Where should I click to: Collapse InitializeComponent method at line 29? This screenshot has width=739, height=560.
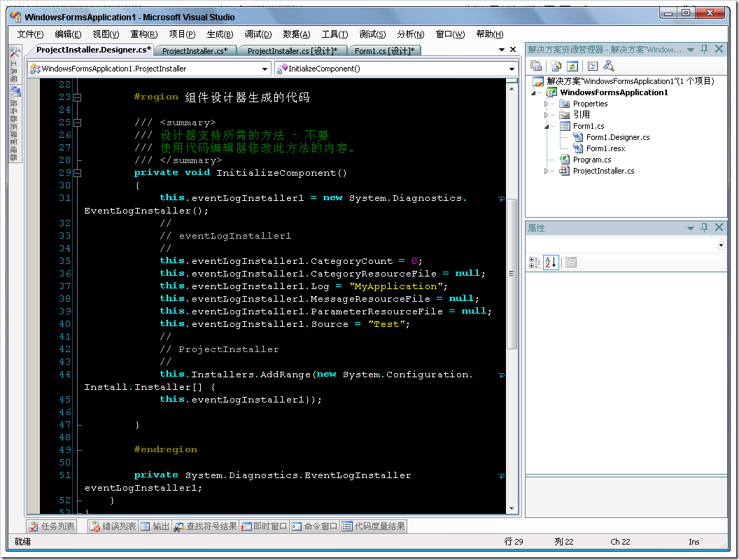pyautogui.click(x=78, y=173)
